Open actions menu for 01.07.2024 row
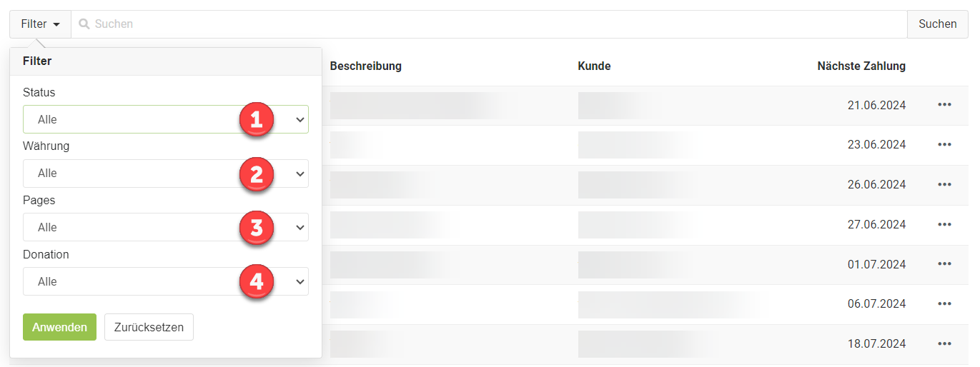 tap(944, 264)
